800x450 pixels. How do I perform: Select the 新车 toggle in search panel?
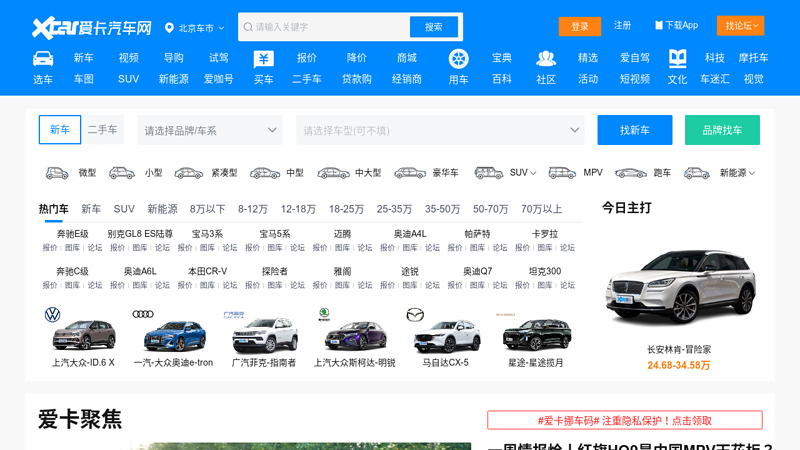click(x=60, y=130)
